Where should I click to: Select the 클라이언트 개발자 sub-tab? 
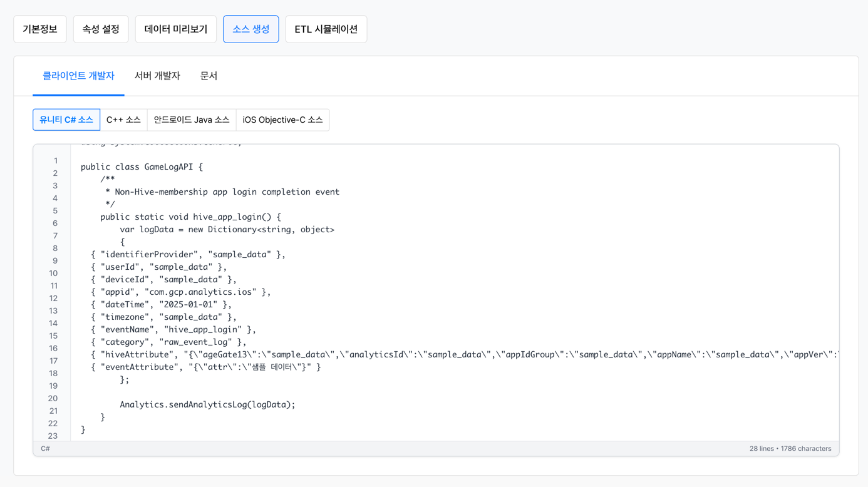point(78,76)
